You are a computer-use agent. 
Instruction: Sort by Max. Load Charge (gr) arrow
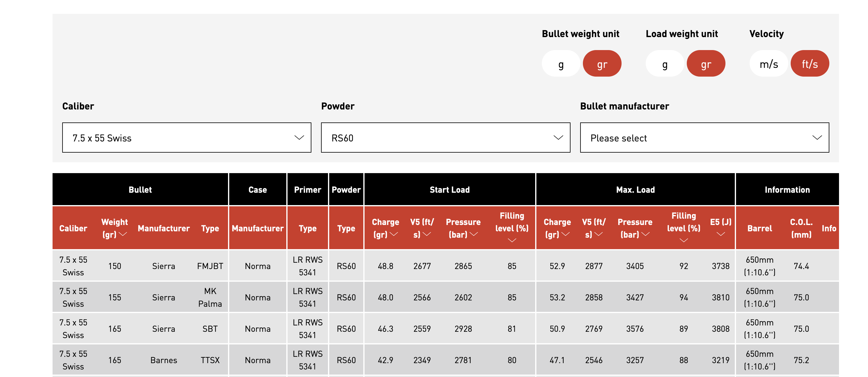click(x=565, y=234)
